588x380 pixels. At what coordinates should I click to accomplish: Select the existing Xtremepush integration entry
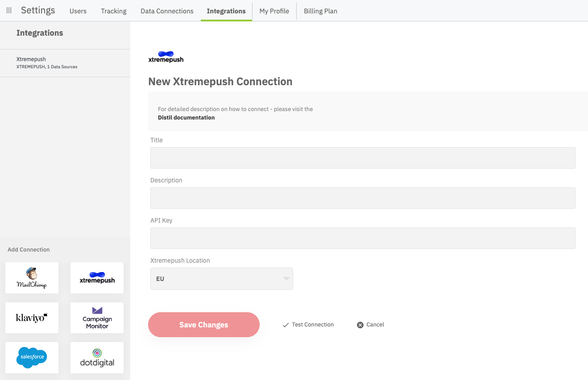click(x=65, y=63)
